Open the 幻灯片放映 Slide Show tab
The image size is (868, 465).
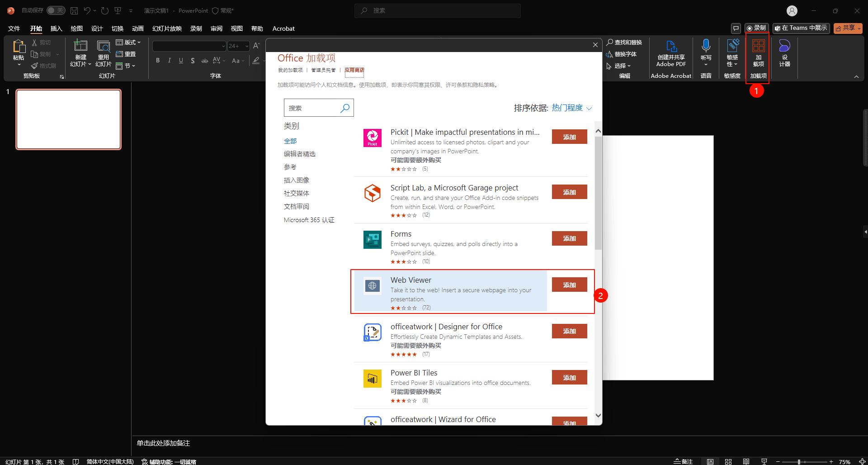point(167,28)
